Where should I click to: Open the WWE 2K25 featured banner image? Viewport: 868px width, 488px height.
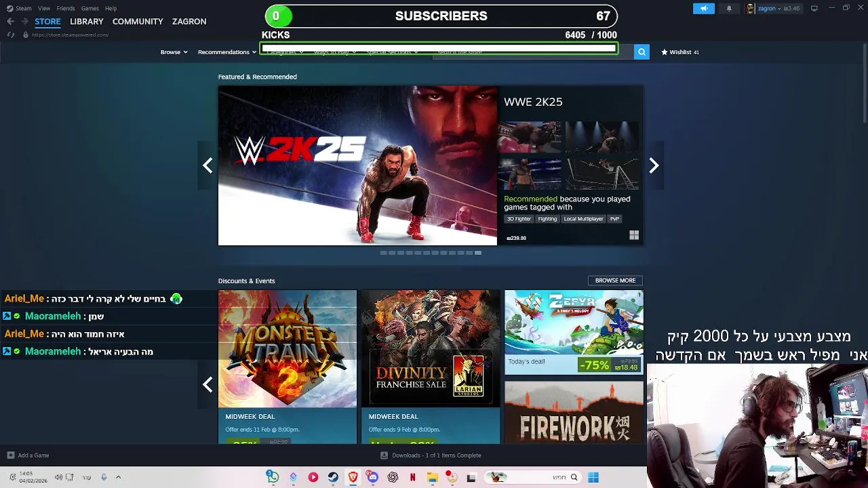coord(357,165)
